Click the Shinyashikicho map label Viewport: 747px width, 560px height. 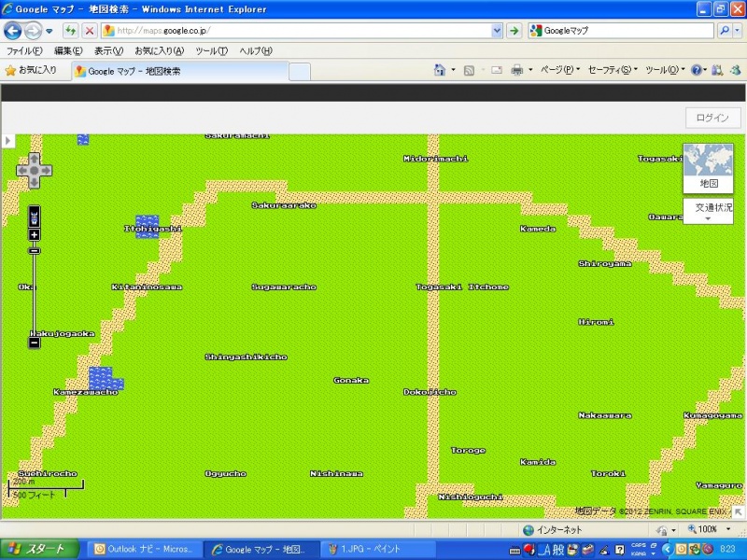coord(246,357)
